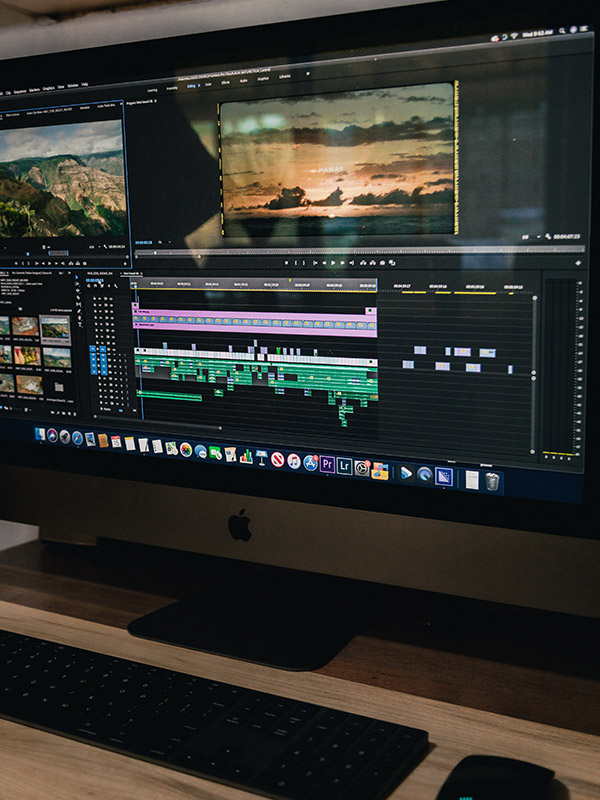Open the App Store dock icon

pos(310,462)
